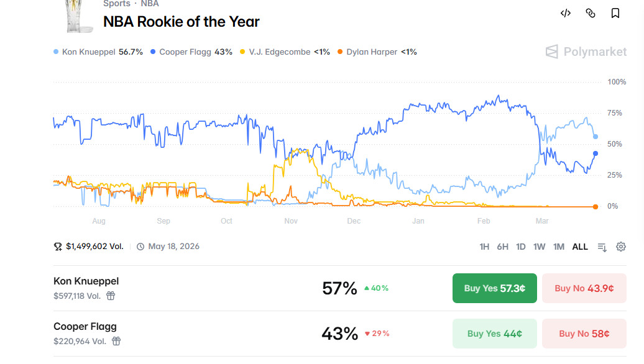Select the 1D time range
This screenshot has height=364, width=644.
point(521,247)
